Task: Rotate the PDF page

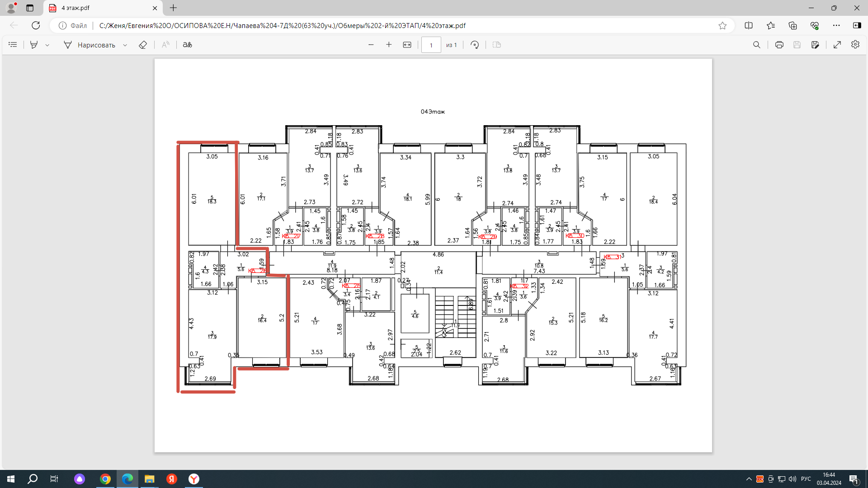Action: (x=475, y=45)
